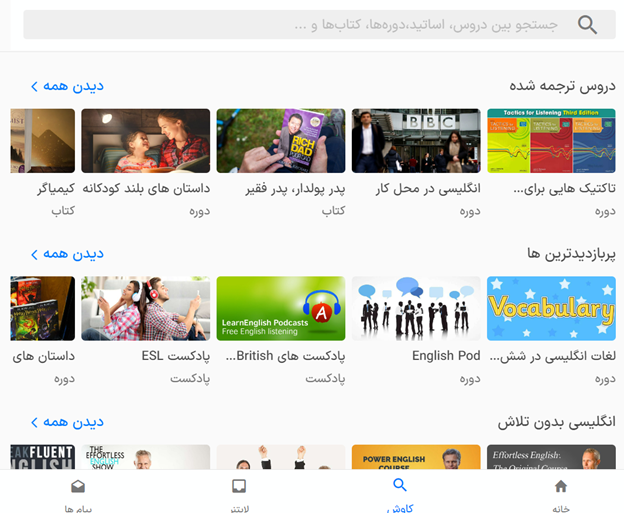
Task: See all for پربازدیدترین ها section
Action: (x=67, y=254)
